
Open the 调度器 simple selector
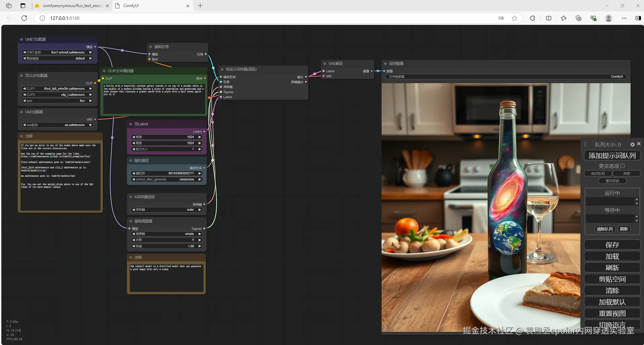tap(167, 234)
